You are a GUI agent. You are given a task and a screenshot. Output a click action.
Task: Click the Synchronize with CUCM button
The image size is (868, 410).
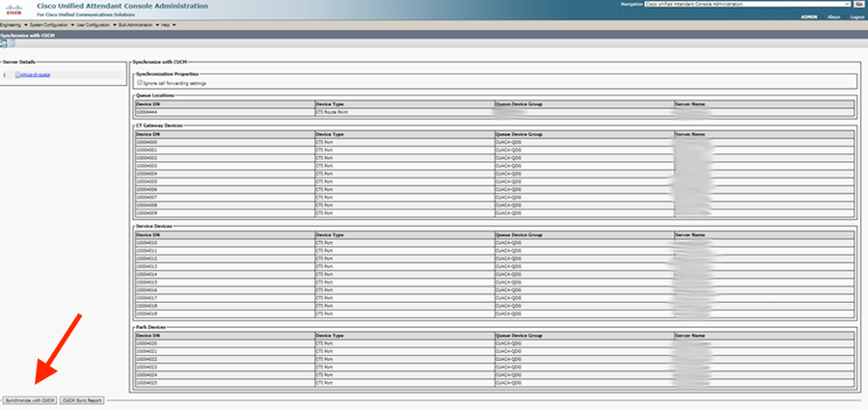tap(30, 400)
